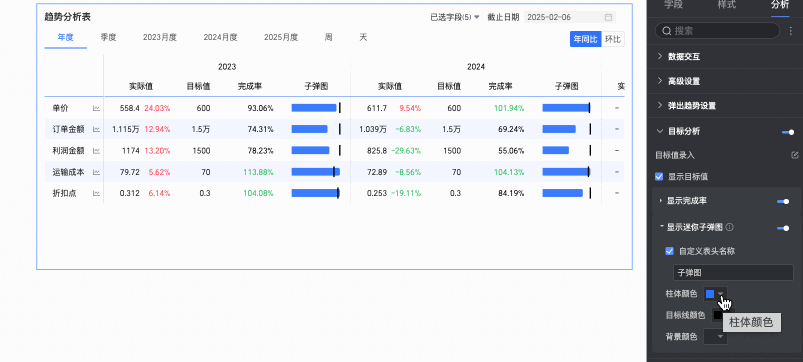Open the 目标线颜色 black color swatch
This screenshot has height=362, width=803.
point(718,315)
